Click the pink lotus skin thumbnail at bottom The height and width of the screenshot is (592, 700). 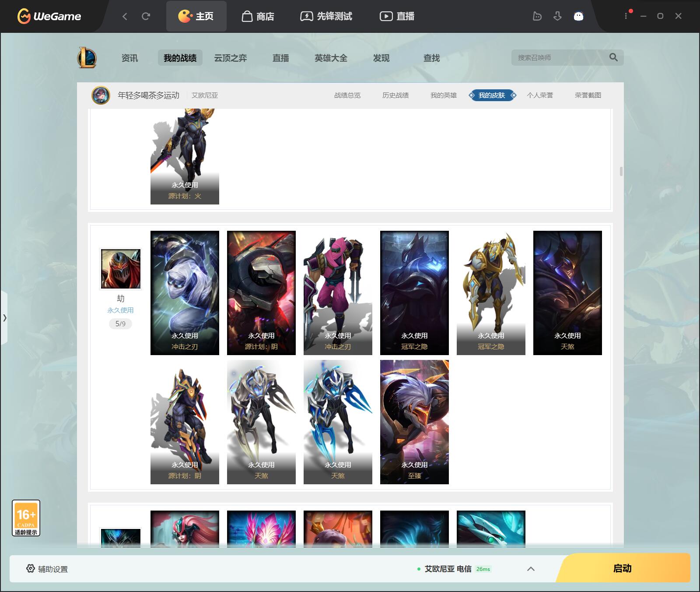(261, 529)
